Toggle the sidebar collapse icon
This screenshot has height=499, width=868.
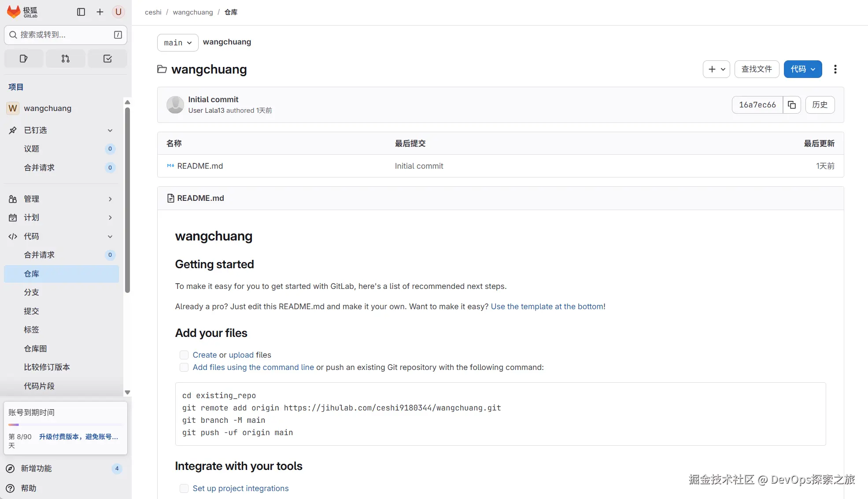point(81,12)
